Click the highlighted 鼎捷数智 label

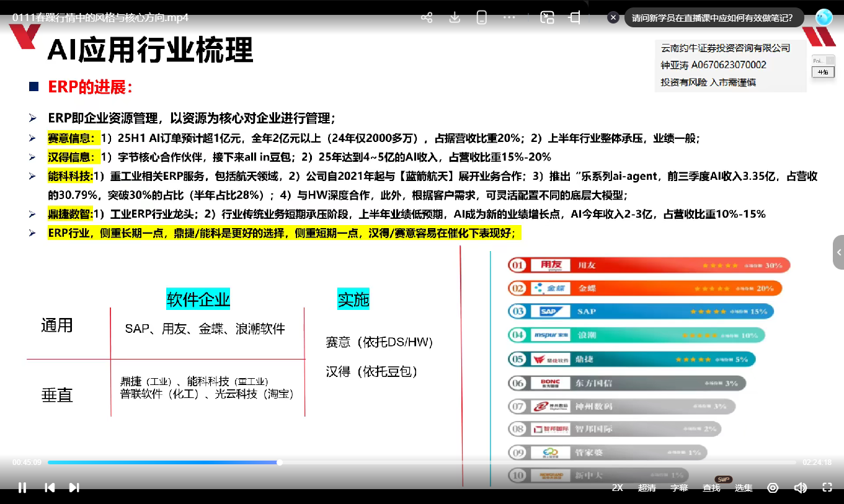(69, 214)
